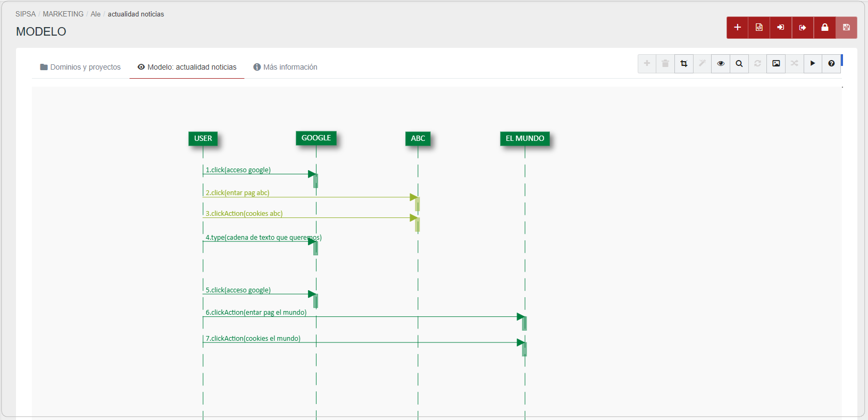Click the red floppy disk save icon
This screenshot has height=420, width=868.
[x=846, y=28]
